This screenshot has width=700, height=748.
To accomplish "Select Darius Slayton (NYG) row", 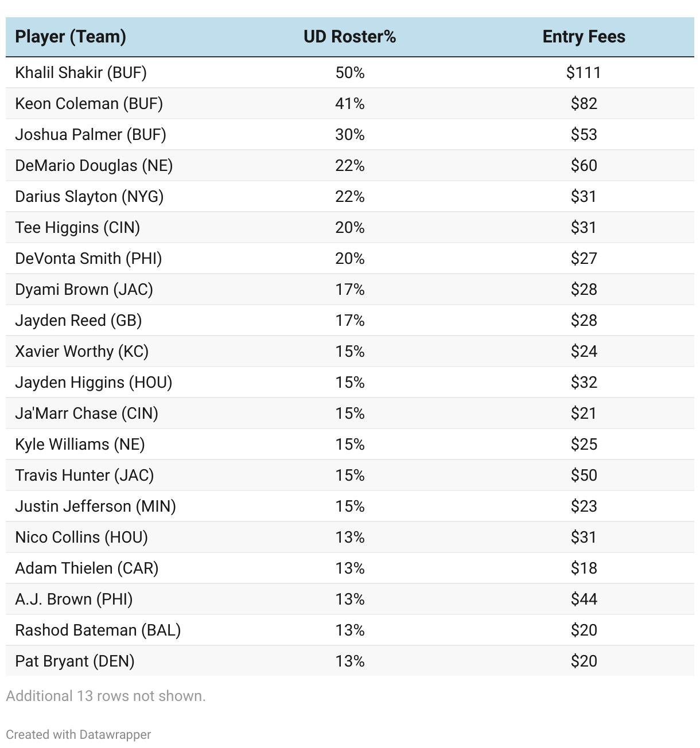I will (x=350, y=196).
